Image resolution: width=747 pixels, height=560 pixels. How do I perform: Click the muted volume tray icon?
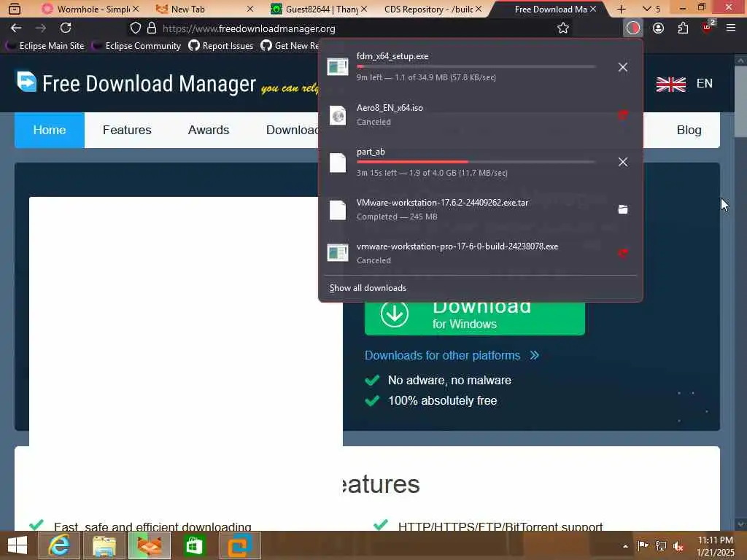678,545
